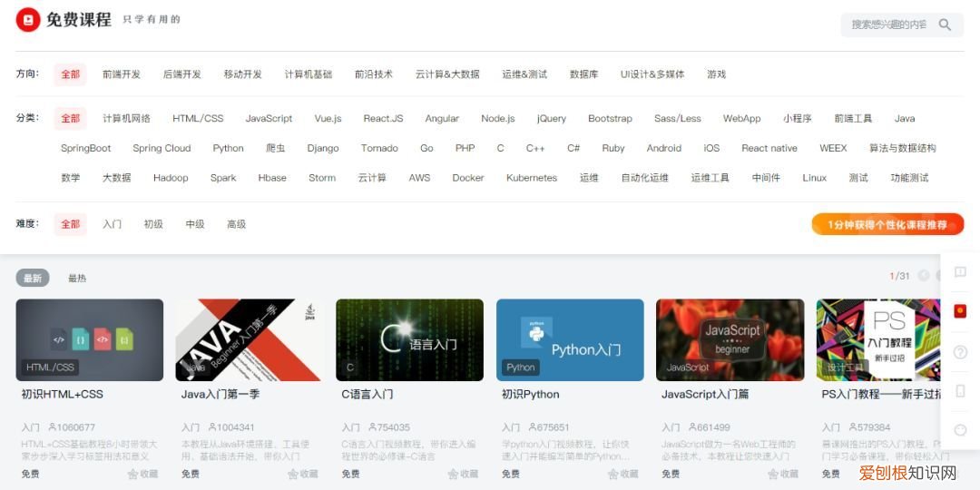Screen dimensions: 980x490
Task: Choose difficulty 高级
Action: pyautogui.click(x=236, y=224)
